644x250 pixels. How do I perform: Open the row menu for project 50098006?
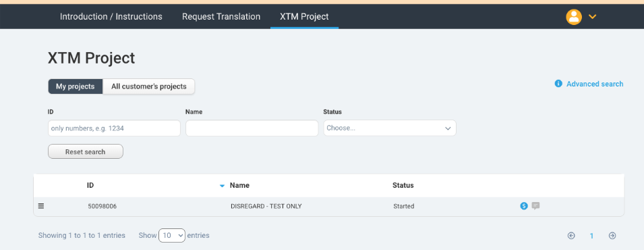pos(41,206)
